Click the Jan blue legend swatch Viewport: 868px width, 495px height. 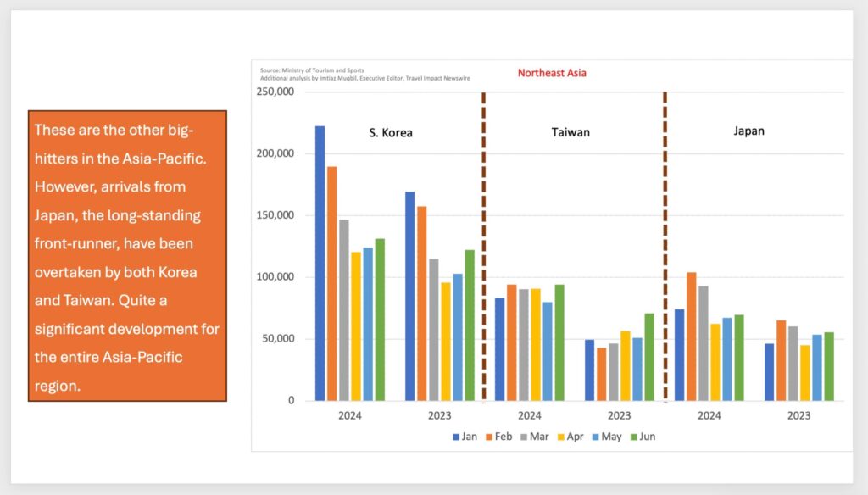(x=456, y=437)
